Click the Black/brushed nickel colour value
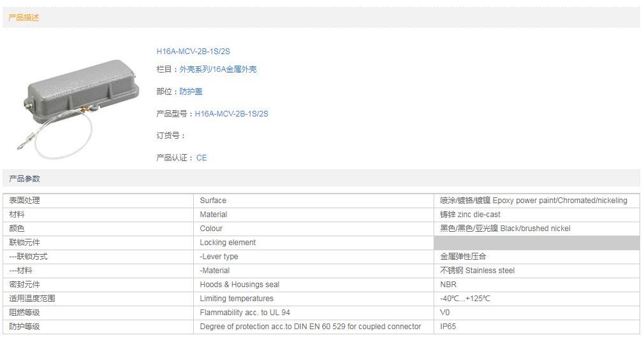The image size is (644, 340). (505, 229)
